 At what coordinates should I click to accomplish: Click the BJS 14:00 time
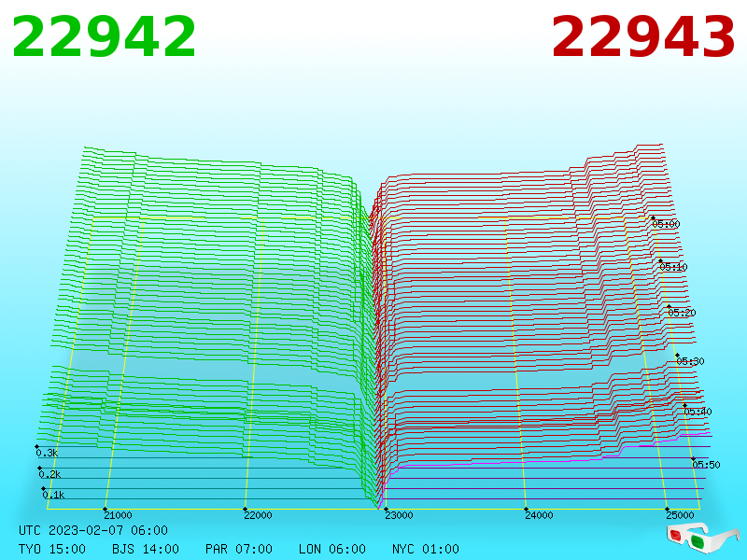[x=146, y=549]
